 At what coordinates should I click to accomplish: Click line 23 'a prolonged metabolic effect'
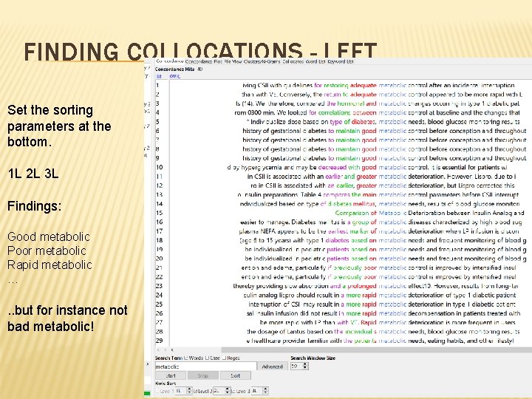376,286
